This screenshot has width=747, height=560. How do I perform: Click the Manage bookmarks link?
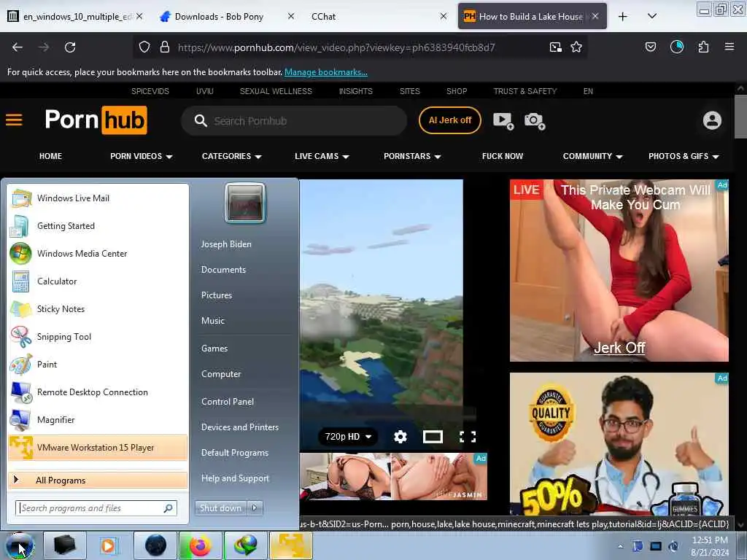[x=326, y=72]
